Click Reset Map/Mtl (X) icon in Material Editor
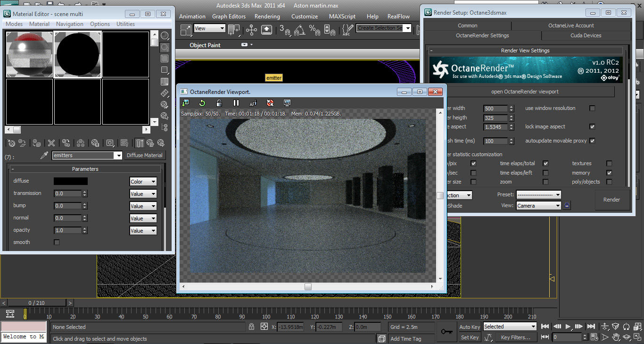This screenshot has height=344, width=644. tap(51, 143)
